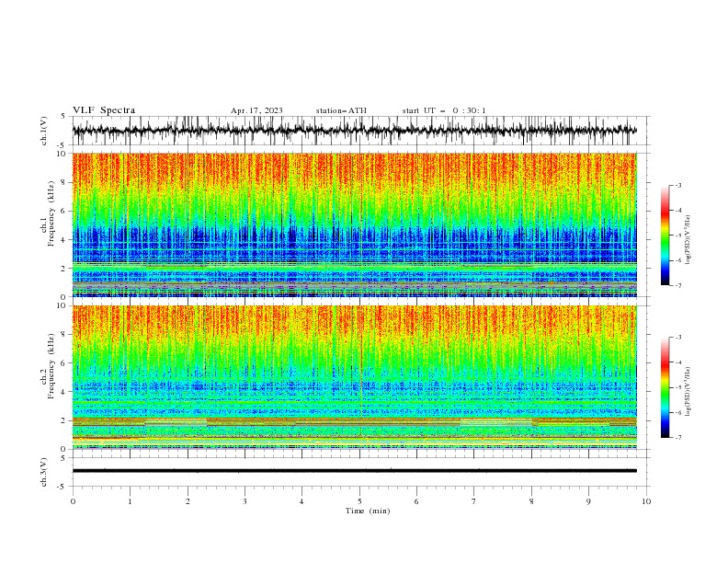
Task: Click the time axis tick label '2'
Action: tap(188, 501)
